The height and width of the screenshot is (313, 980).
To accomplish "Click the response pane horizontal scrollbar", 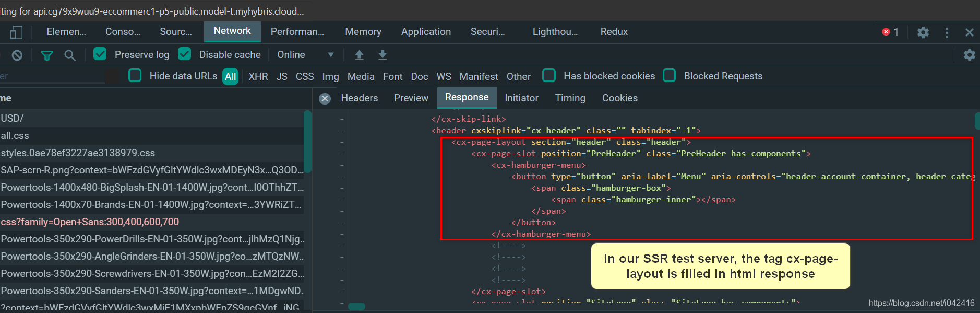I will point(357,307).
